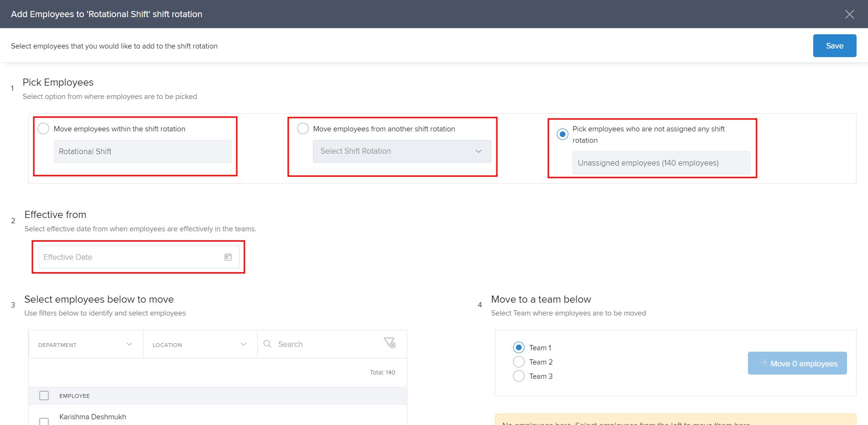868x425 pixels.
Task: Select 'Move employees within the shift rotation'
Action: 43,129
